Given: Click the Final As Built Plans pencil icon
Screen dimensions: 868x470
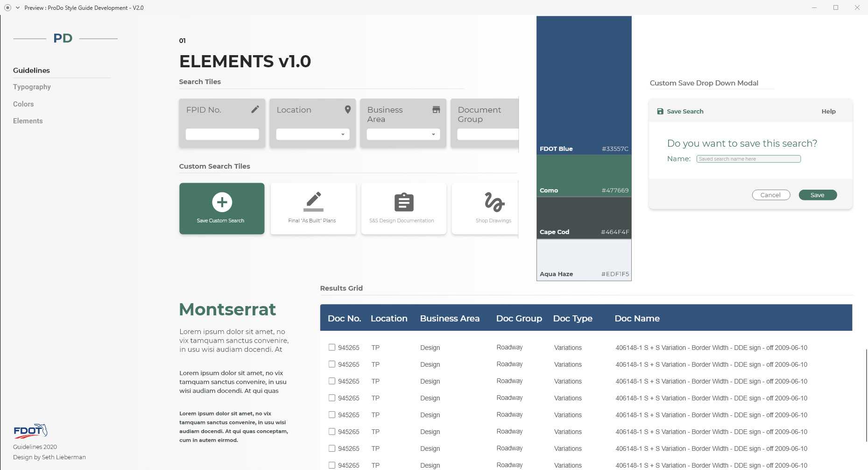Looking at the screenshot, I should [x=313, y=202].
